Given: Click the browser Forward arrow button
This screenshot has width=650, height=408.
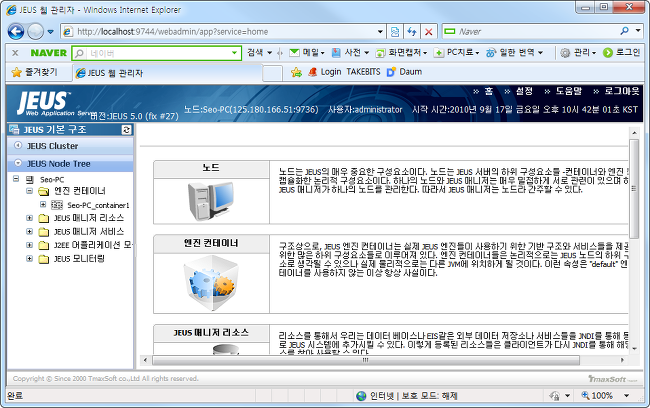Looking at the screenshot, I should coord(35,32).
